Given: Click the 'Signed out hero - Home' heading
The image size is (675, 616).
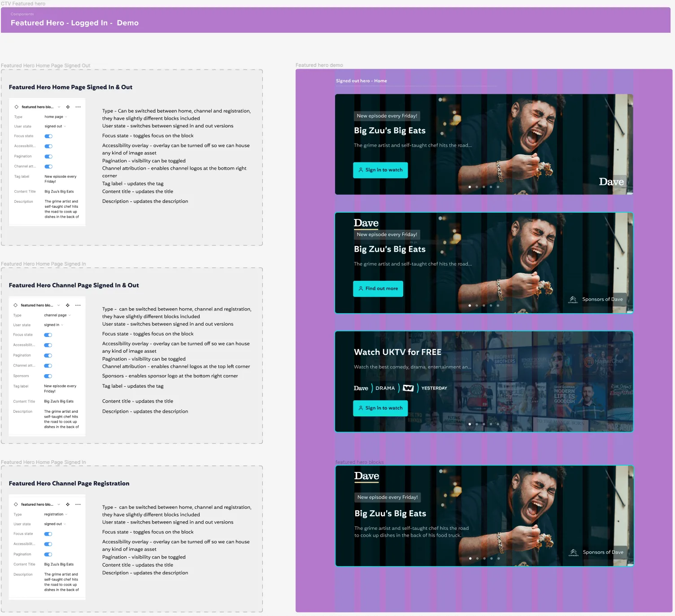Looking at the screenshot, I should pyautogui.click(x=361, y=81).
